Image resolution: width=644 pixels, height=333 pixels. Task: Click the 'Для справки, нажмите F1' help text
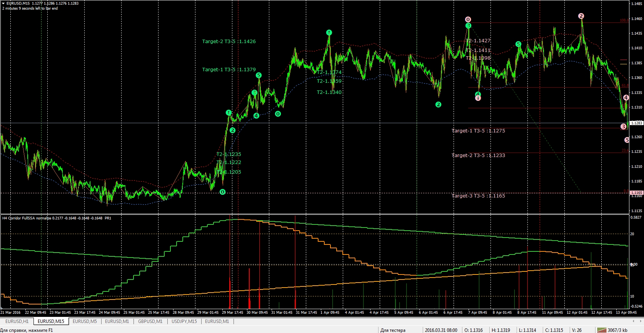click(x=27, y=330)
